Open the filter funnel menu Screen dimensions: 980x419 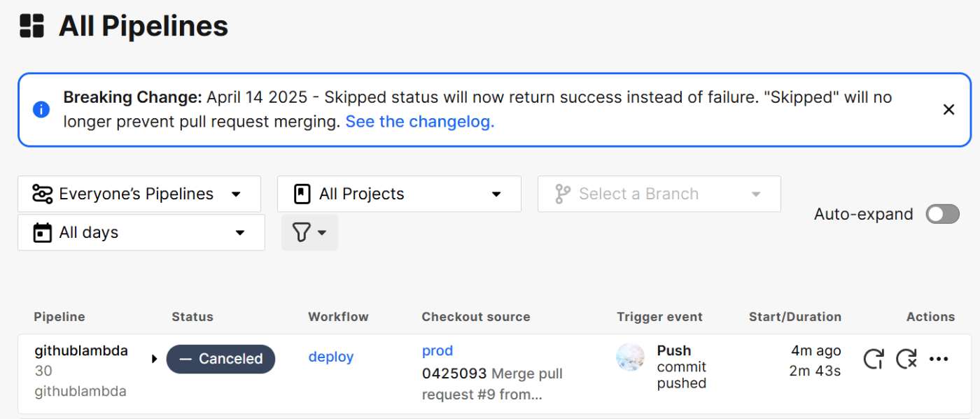[309, 232]
